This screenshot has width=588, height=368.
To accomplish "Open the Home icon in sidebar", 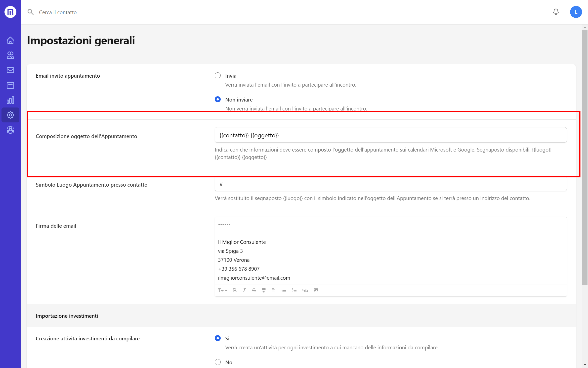I will tap(10, 40).
